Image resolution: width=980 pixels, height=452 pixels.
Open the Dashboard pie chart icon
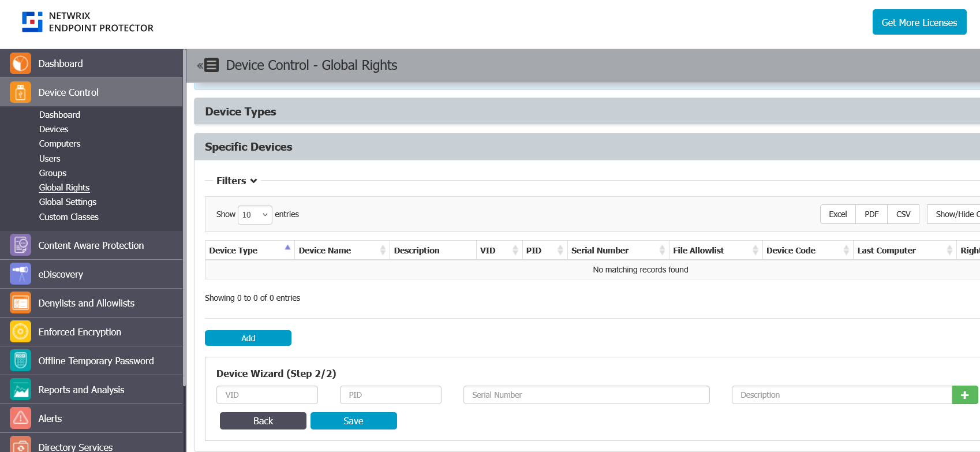(20, 63)
